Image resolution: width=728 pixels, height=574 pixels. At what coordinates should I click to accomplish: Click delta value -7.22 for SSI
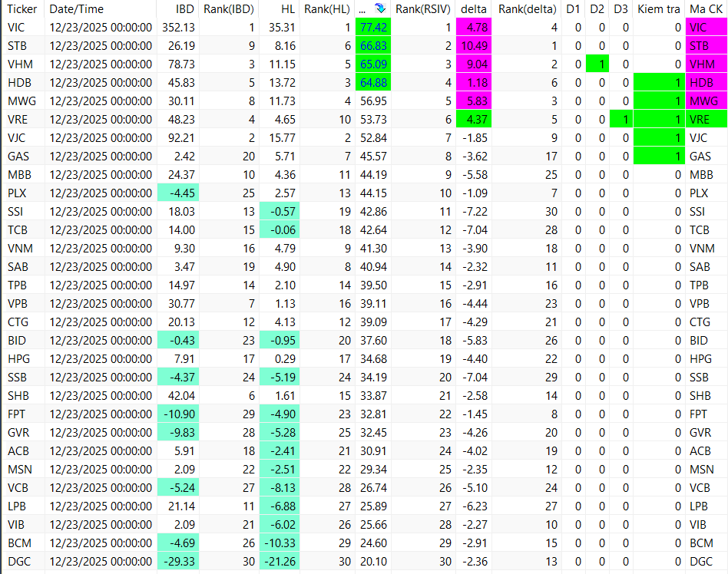coord(474,212)
